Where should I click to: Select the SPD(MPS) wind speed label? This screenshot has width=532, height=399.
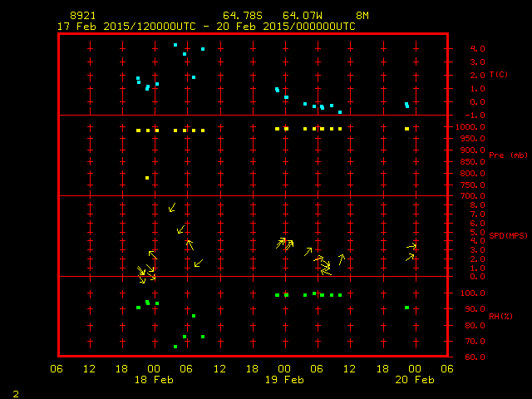[508, 236]
